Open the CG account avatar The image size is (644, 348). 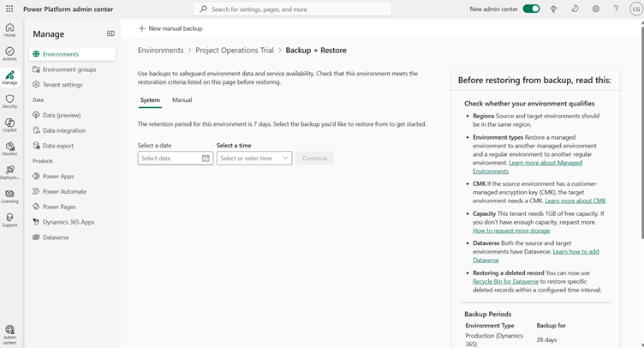point(636,9)
